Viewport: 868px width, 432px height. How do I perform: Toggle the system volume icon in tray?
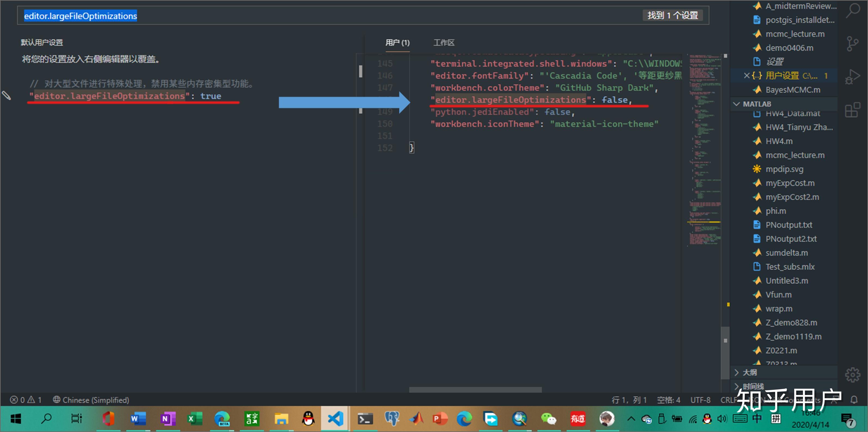click(722, 419)
